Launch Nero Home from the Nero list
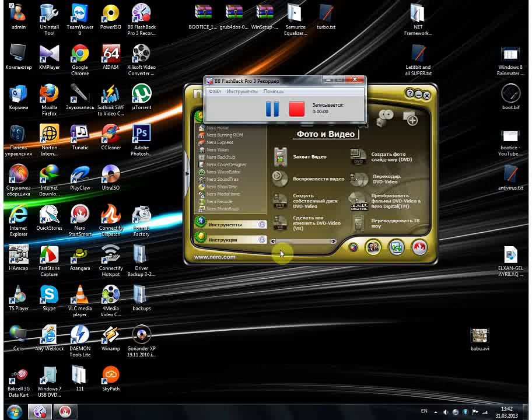Viewport: 532px width, 420px height. pos(218,128)
